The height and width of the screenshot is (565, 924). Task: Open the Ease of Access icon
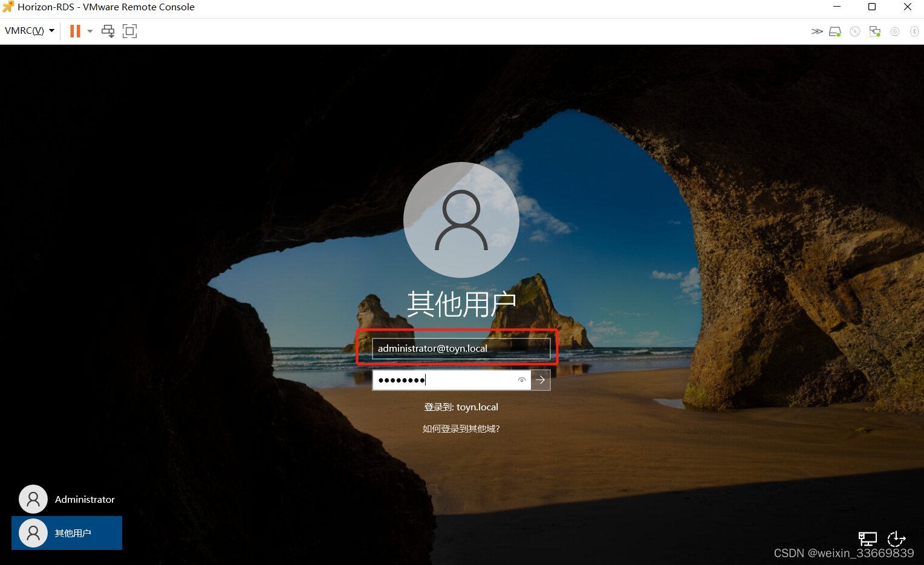pyautogui.click(x=896, y=539)
